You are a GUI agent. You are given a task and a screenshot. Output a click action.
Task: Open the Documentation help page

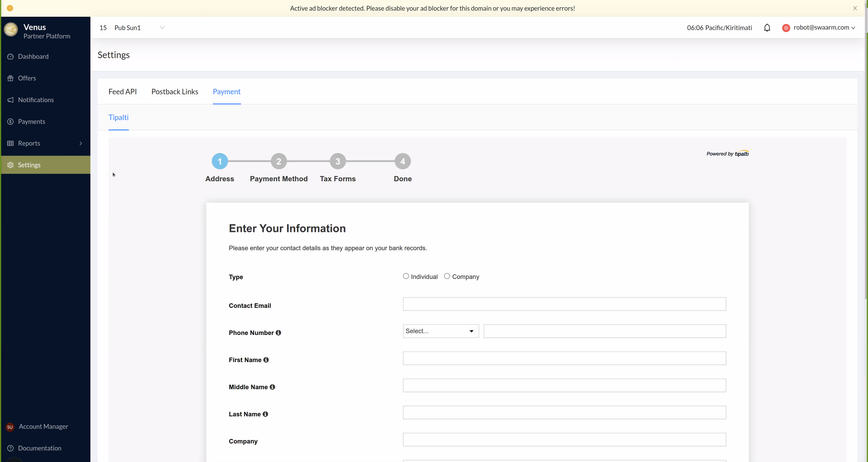[x=39, y=448]
